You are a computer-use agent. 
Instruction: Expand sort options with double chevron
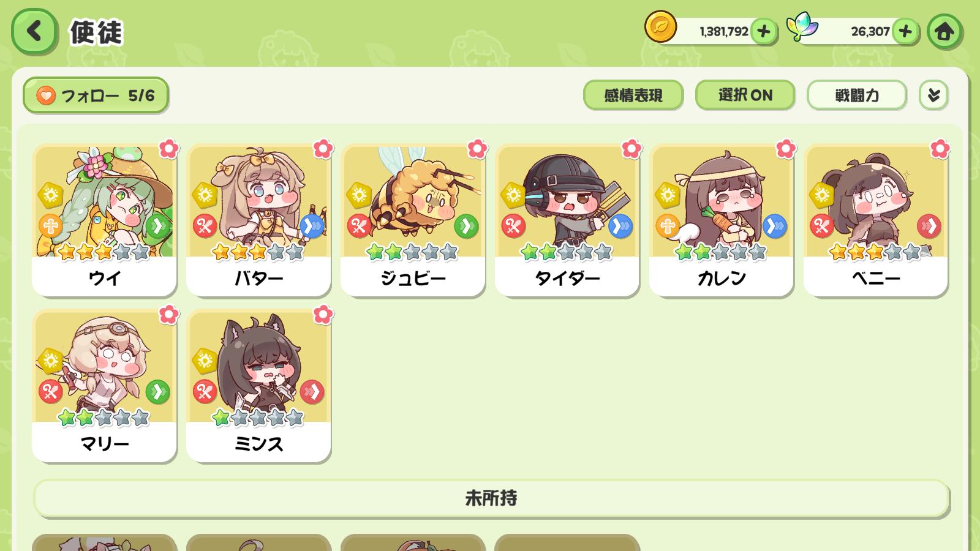[x=933, y=95]
